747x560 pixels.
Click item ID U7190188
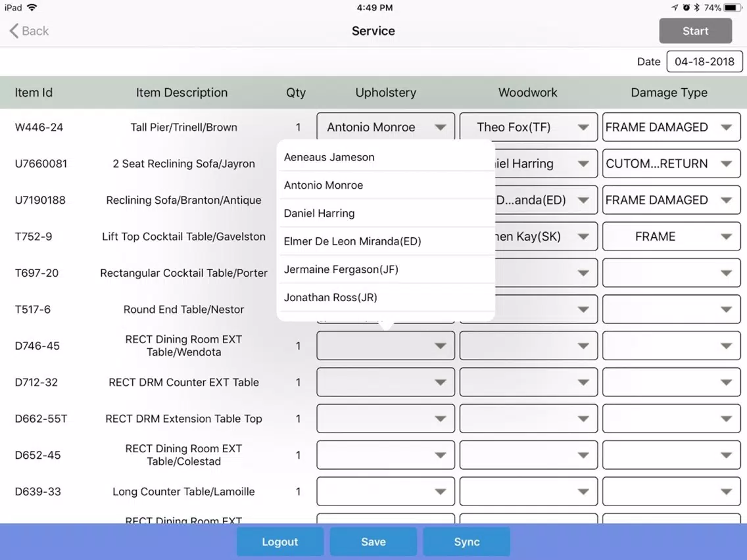pos(40,200)
